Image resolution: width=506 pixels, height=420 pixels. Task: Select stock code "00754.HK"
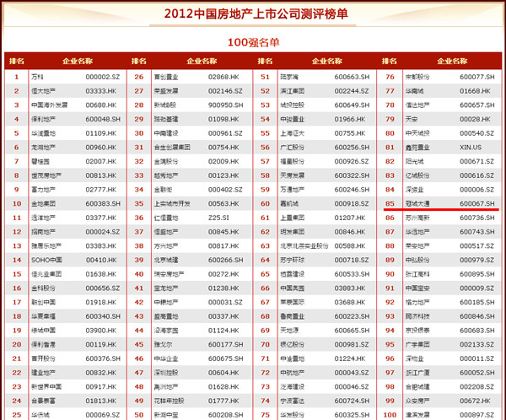click(223, 148)
